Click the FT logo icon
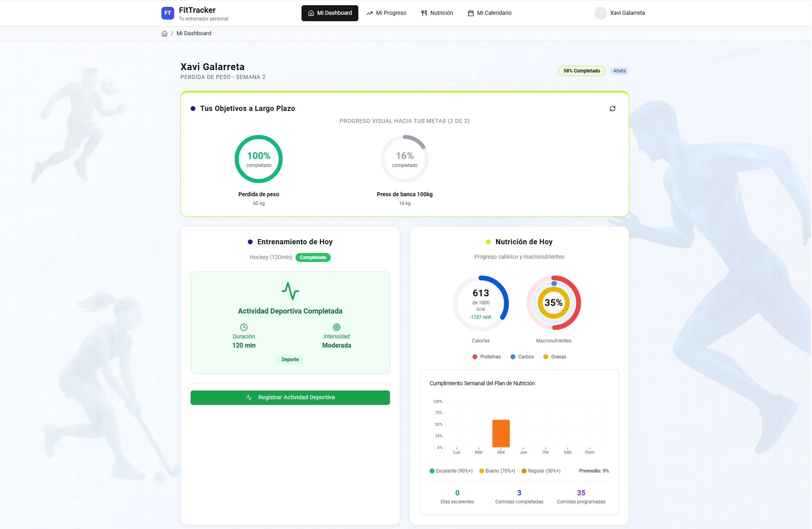 coord(167,13)
